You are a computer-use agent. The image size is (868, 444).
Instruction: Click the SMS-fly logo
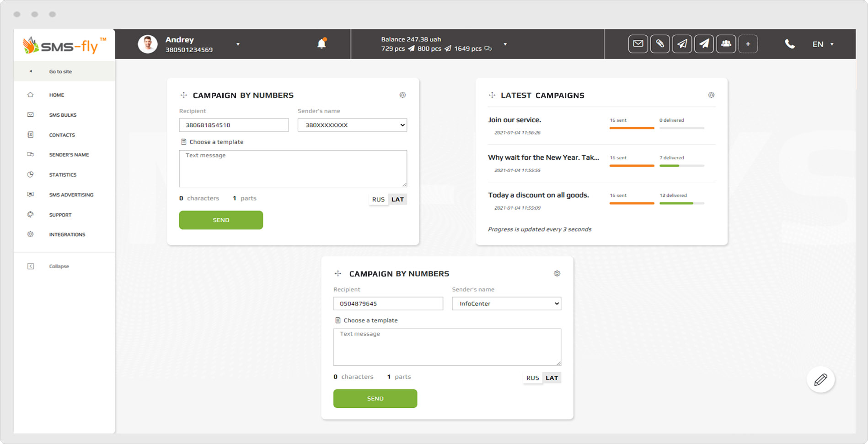point(64,45)
